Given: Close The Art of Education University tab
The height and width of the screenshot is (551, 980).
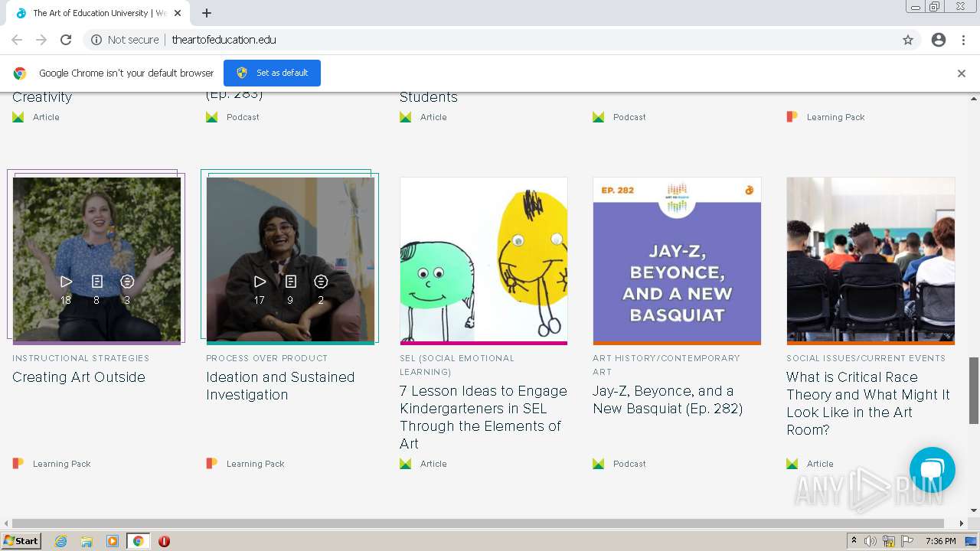Looking at the screenshot, I should pos(178,13).
